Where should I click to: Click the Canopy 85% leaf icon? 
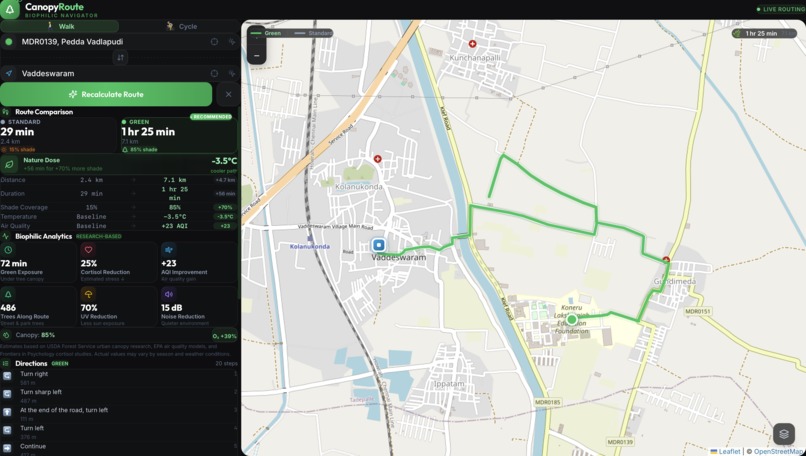click(6, 335)
